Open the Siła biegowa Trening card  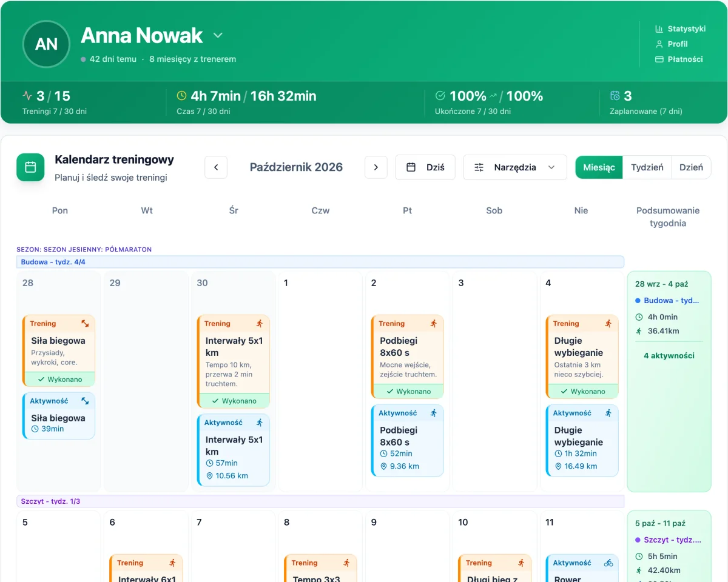point(59,351)
